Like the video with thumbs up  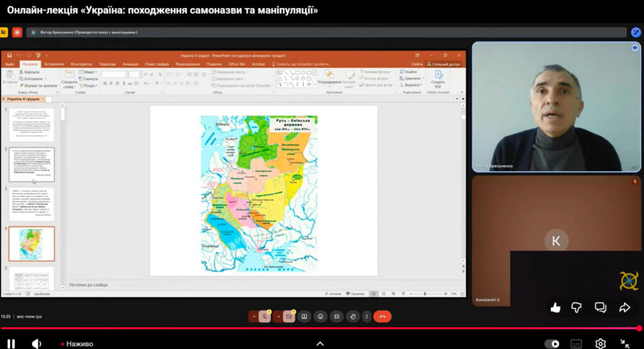555,307
